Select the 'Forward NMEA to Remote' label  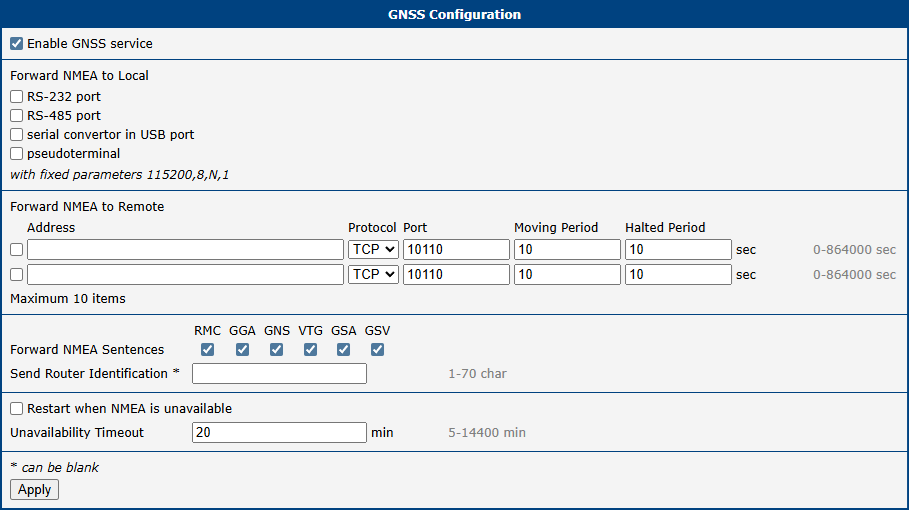(x=87, y=206)
